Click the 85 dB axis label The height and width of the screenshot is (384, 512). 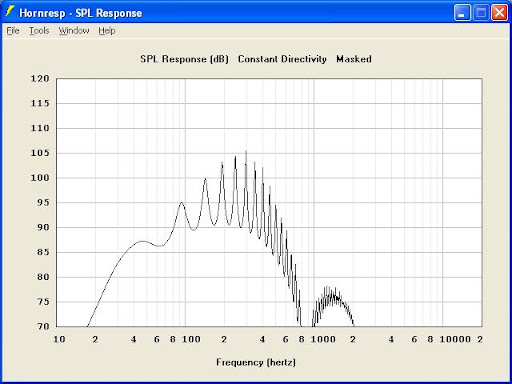43,252
